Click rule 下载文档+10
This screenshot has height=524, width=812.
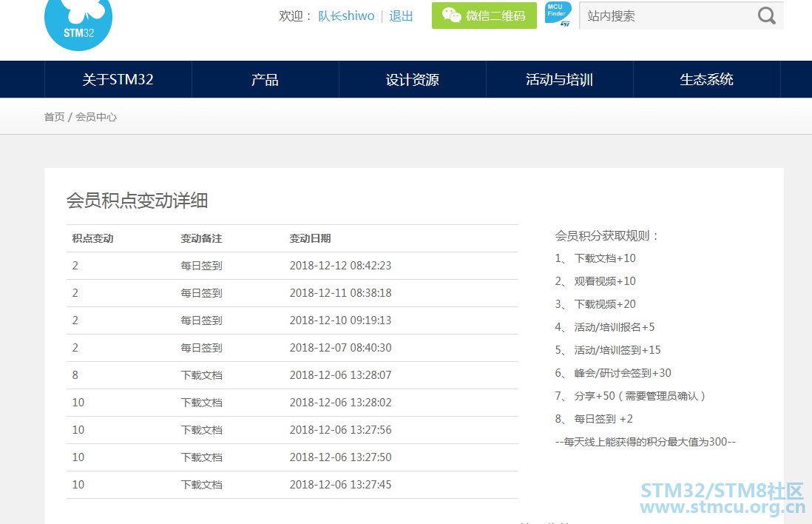pos(605,258)
